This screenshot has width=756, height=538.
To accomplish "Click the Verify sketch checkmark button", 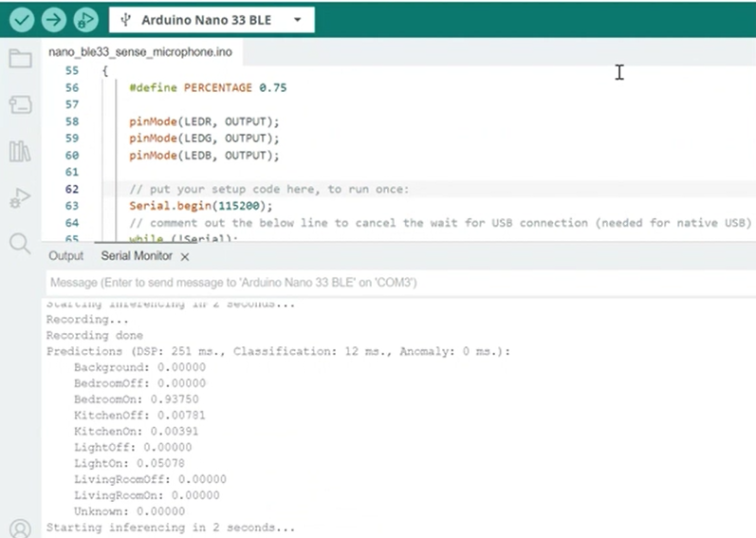I will click(x=21, y=20).
